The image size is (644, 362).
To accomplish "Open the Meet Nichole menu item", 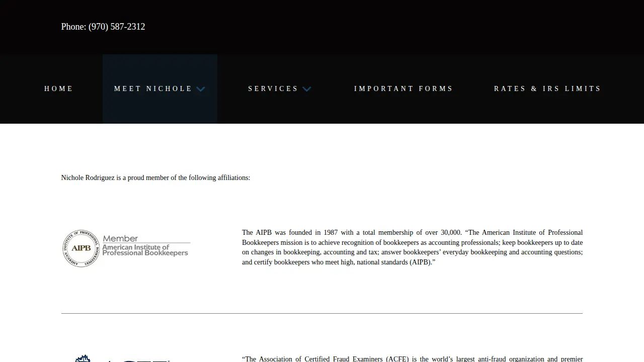I will click(x=153, y=89).
